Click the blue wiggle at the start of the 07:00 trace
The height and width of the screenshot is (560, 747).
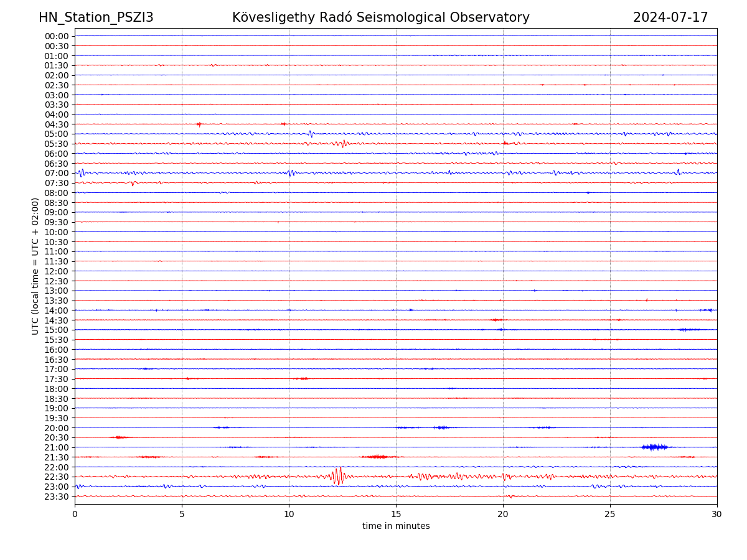(81, 173)
